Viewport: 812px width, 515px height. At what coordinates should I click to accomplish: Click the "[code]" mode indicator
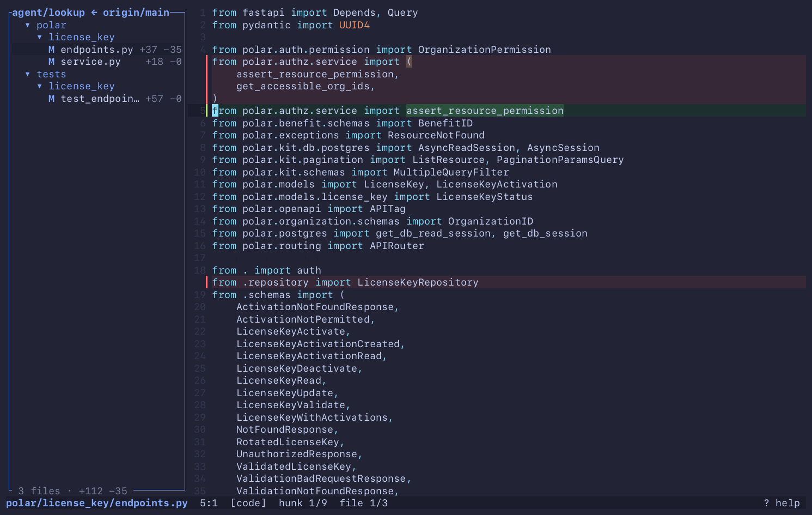(248, 503)
